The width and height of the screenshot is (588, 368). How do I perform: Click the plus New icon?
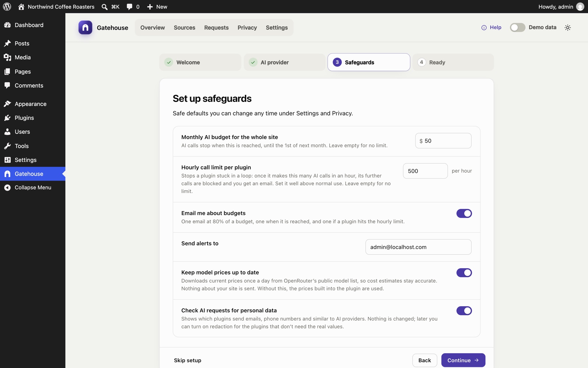tap(150, 7)
